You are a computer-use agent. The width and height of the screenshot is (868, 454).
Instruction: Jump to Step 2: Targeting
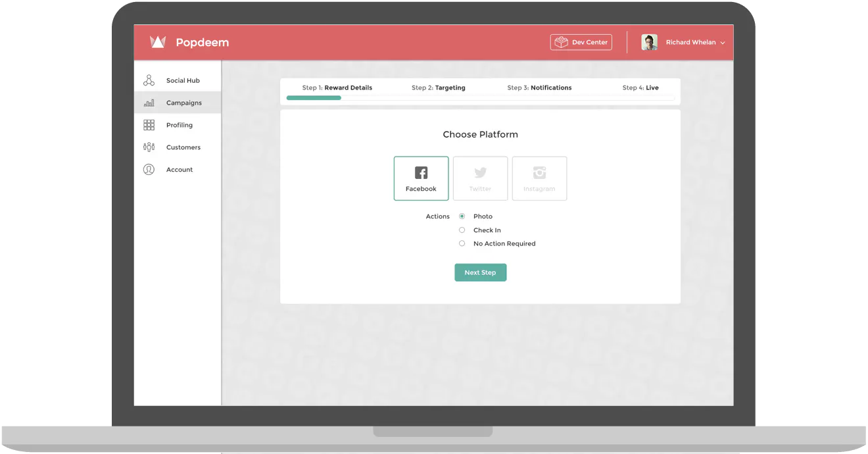point(439,88)
